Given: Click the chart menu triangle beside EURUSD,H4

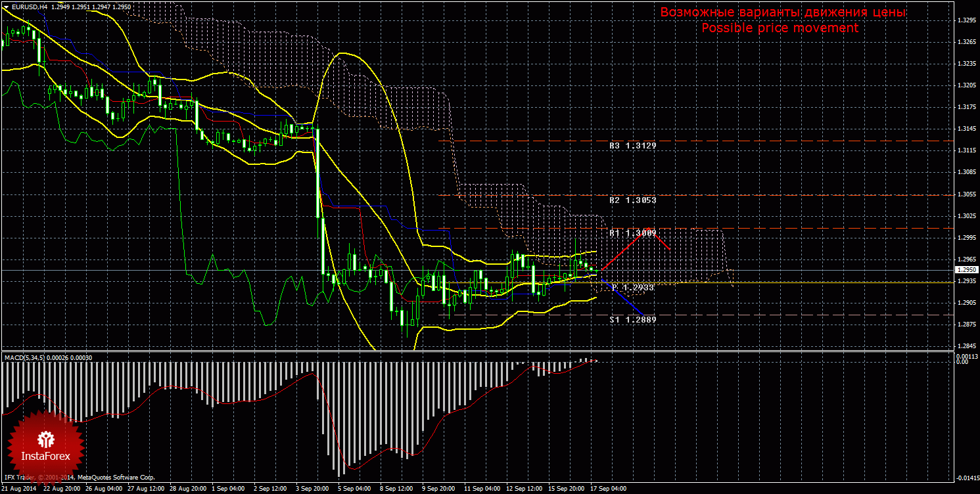Looking at the screenshot, I should click(x=5, y=7).
